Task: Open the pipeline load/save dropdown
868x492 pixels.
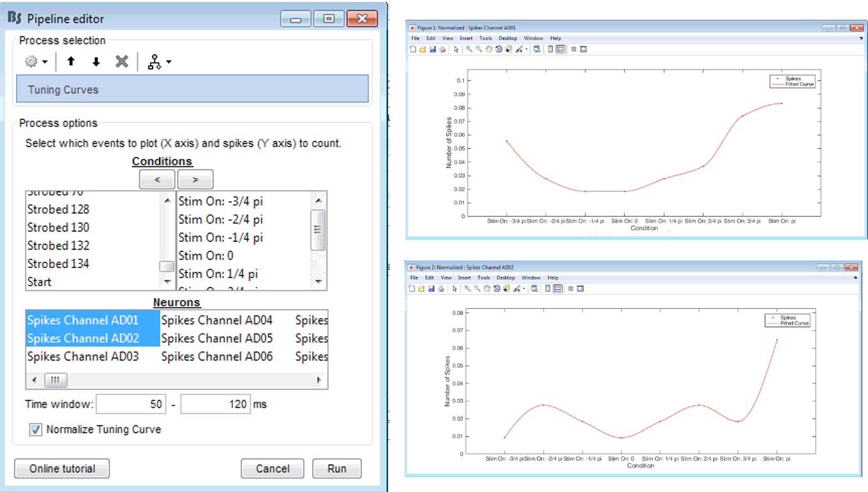Action: [x=159, y=62]
